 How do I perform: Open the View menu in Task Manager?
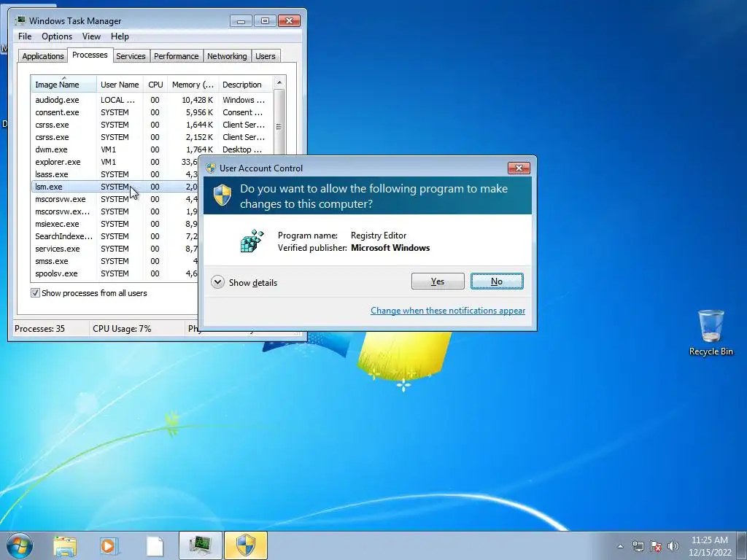91,36
